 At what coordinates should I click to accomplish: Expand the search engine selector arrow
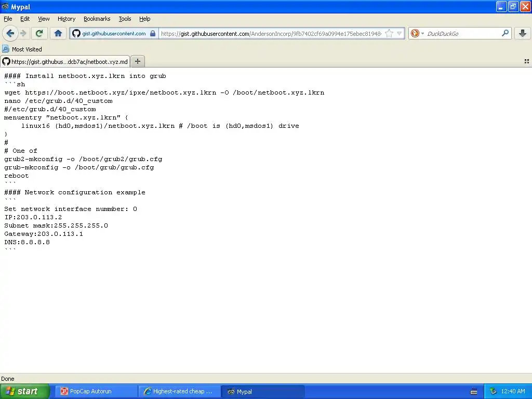[x=422, y=34]
